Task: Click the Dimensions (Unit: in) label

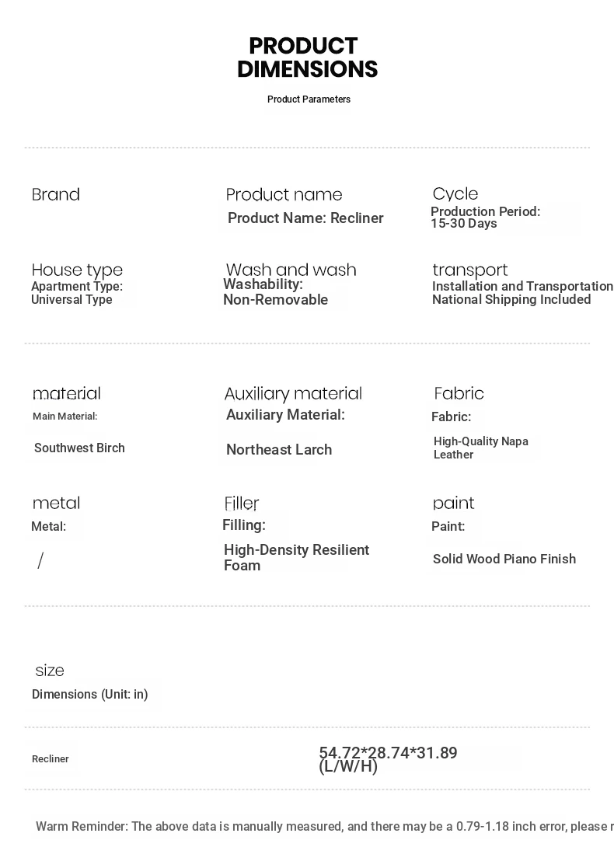Action: 89,695
